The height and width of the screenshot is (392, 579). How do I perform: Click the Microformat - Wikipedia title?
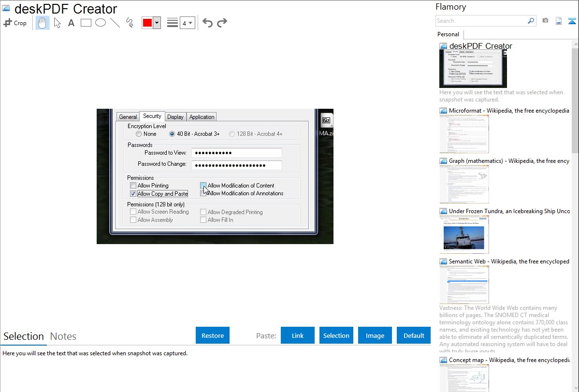coord(509,111)
